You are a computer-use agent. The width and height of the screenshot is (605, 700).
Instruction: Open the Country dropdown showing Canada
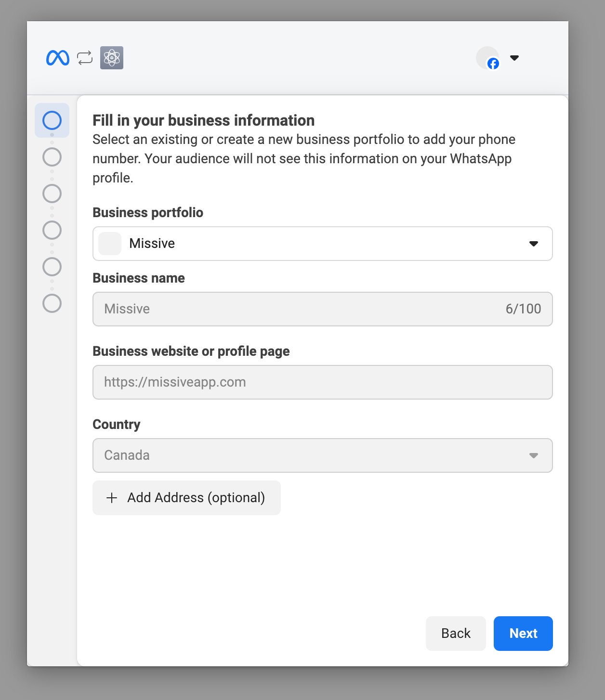click(534, 455)
